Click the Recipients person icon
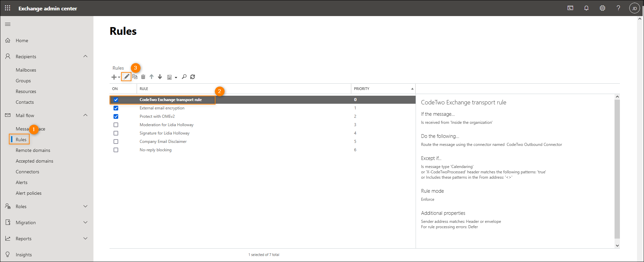This screenshot has width=644, height=262. [8, 56]
